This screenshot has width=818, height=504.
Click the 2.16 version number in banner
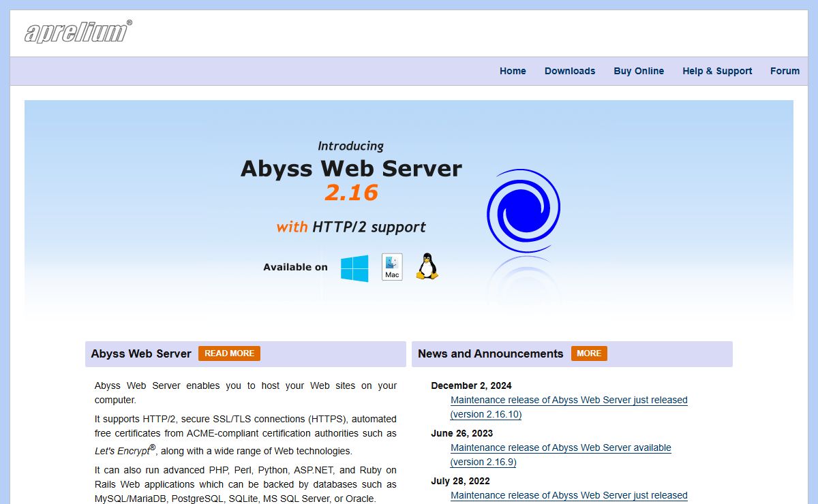(351, 193)
